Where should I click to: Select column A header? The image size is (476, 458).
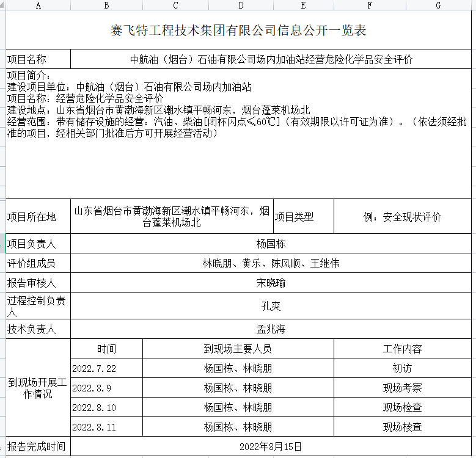pos(38,5)
